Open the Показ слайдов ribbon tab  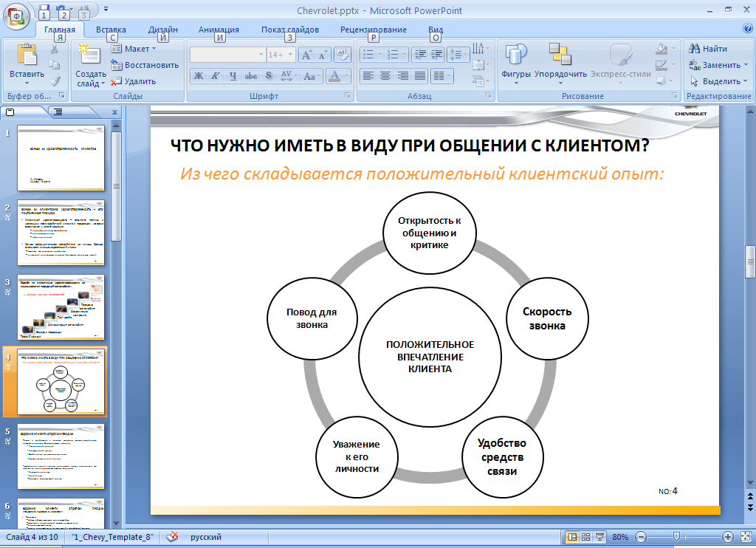click(x=290, y=30)
